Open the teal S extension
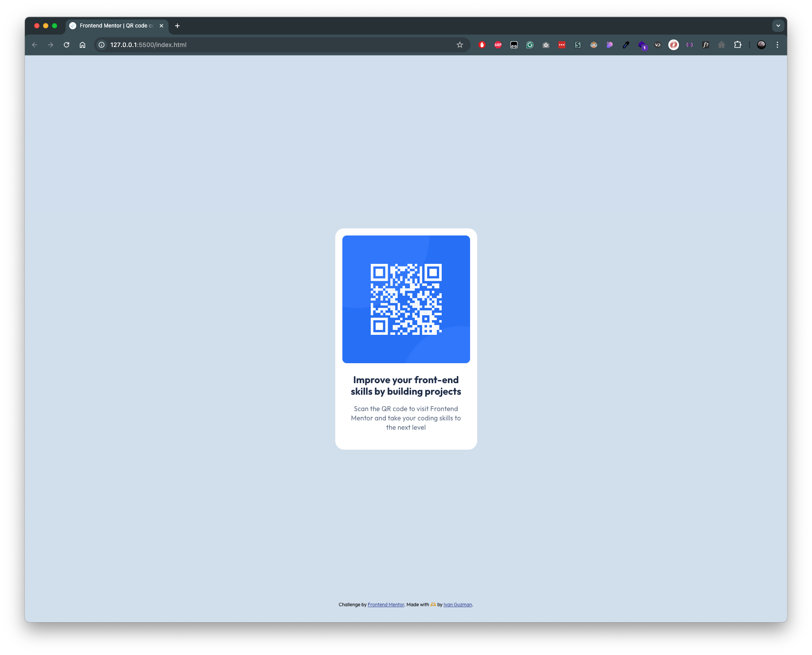This screenshot has height=655, width=812. point(578,45)
